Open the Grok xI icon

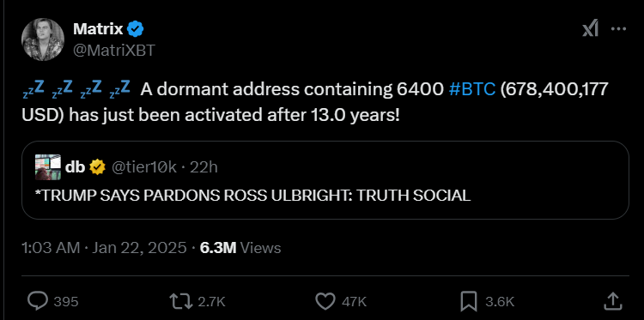(590, 29)
